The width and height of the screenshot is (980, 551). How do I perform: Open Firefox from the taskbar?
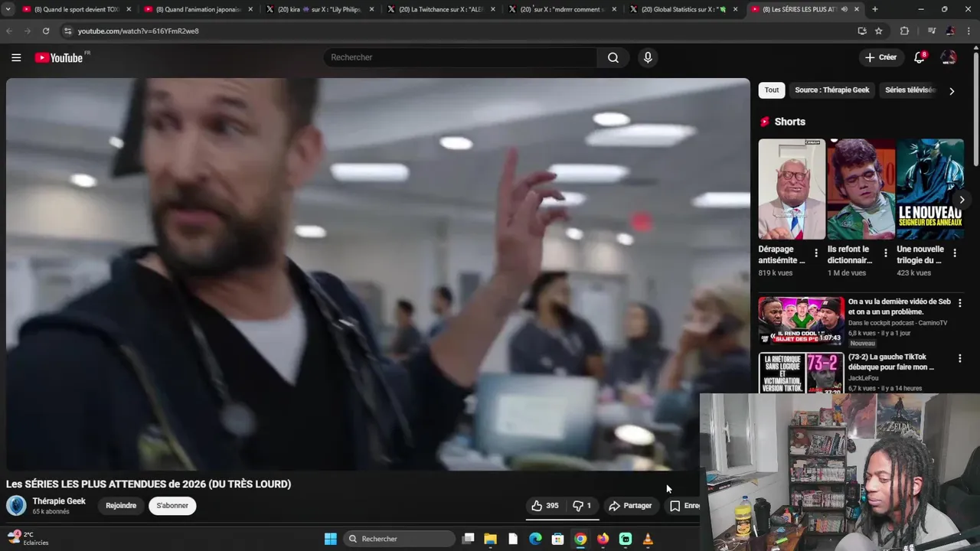603,539
